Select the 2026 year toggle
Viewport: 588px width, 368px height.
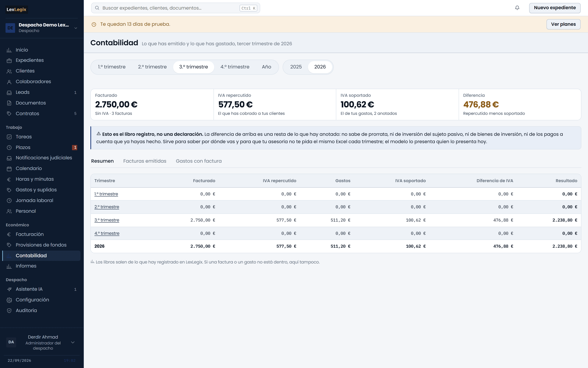coord(320,67)
